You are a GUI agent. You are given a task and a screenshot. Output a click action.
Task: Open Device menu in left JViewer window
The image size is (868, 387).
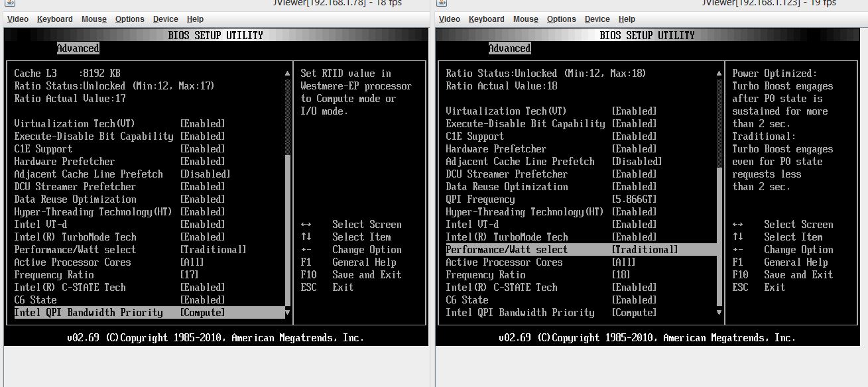coord(166,19)
